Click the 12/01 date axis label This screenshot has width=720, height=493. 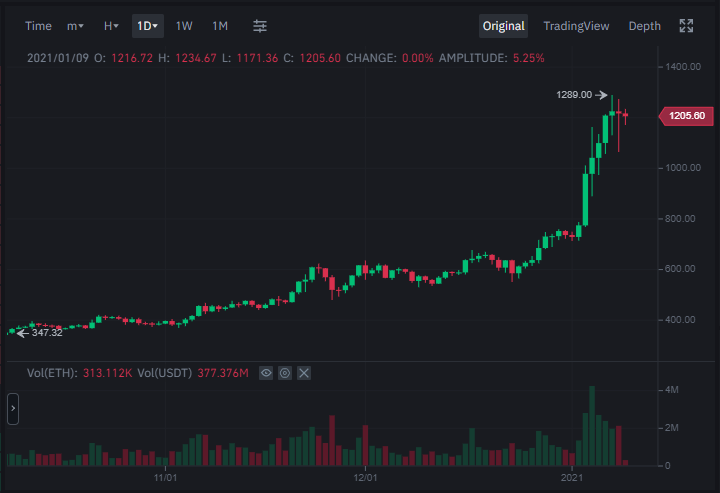[x=365, y=478]
